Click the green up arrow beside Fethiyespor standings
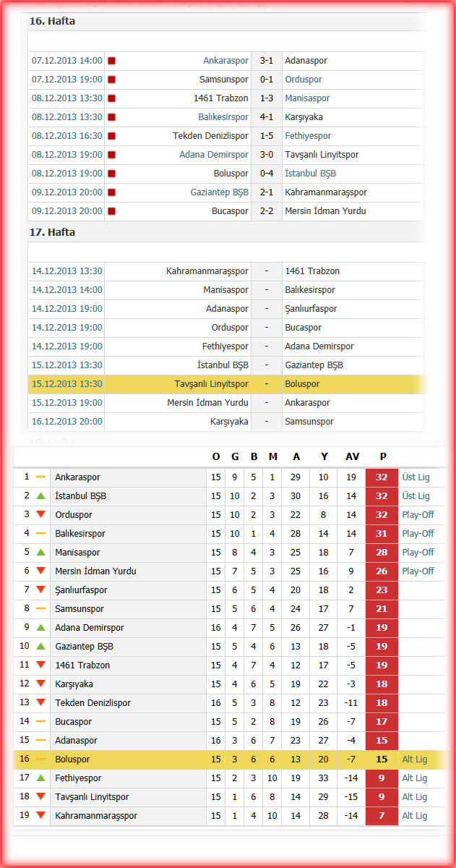Image resolution: width=456 pixels, height=868 pixels. tap(40, 778)
